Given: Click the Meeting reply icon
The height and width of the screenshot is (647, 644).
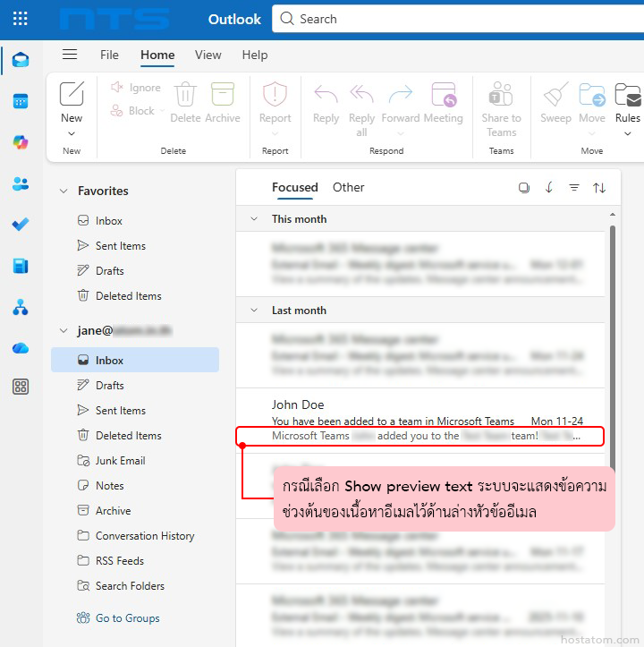Looking at the screenshot, I should [444, 94].
